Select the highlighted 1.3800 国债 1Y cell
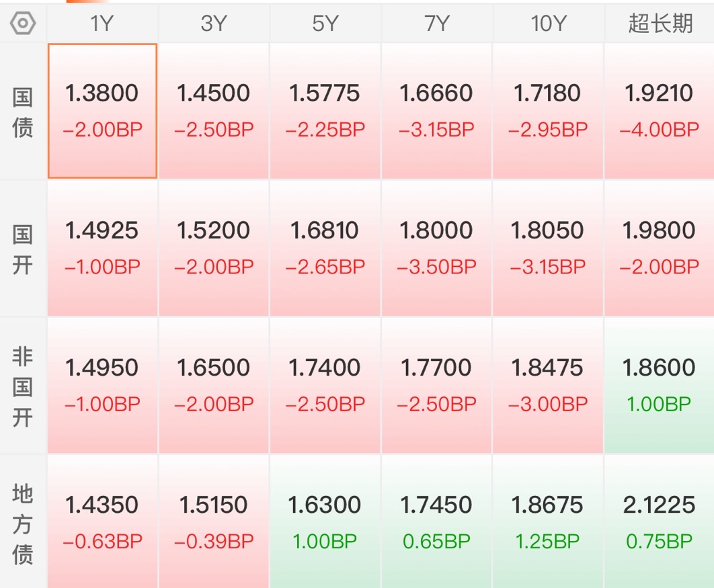This screenshot has width=714, height=588. point(102,111)
